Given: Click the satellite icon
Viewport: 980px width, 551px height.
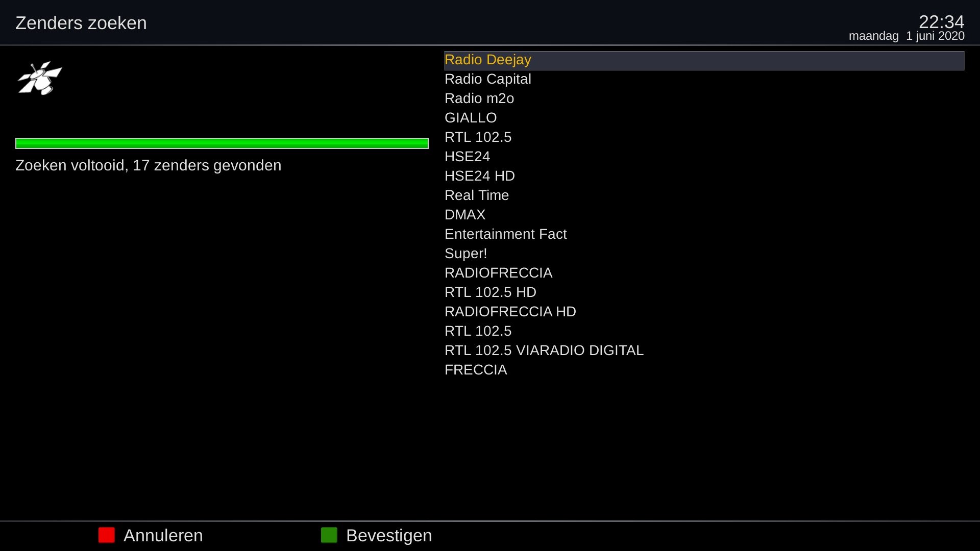Looking at the screenshot, I should tap(40, 78).
